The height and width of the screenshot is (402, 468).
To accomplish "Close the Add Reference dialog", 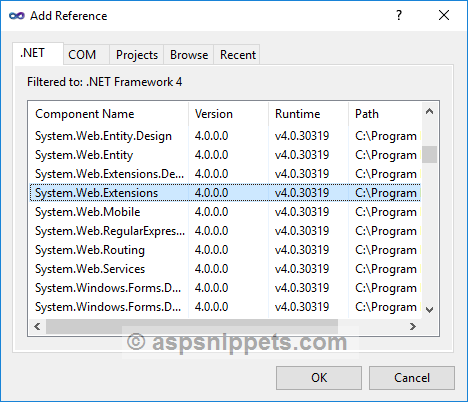I will (444, 15).
